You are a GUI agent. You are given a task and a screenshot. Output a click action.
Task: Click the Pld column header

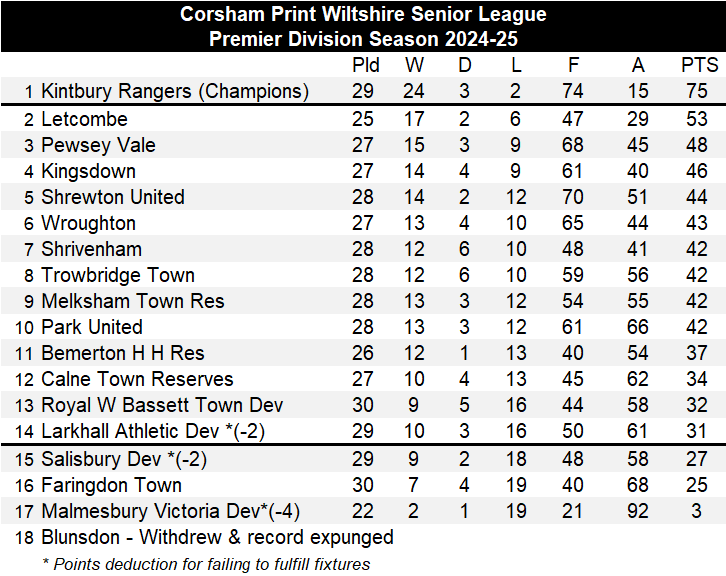[366, 65]
